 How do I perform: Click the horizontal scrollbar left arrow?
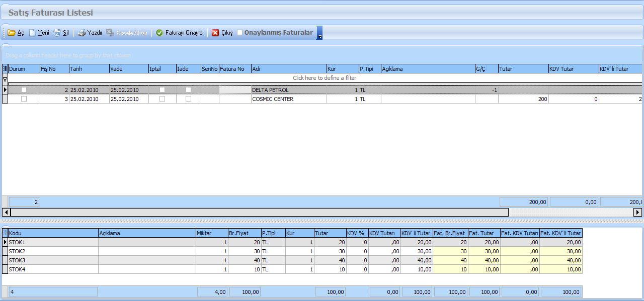point(6,213)
